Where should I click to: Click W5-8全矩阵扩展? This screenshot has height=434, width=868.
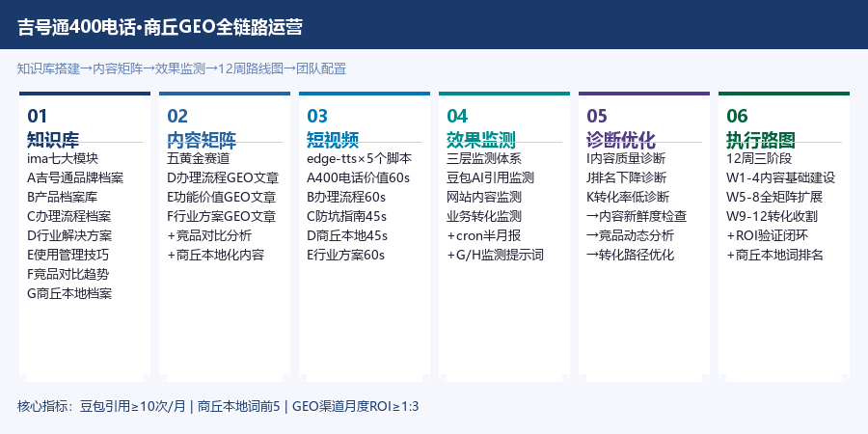coord(774,197)
